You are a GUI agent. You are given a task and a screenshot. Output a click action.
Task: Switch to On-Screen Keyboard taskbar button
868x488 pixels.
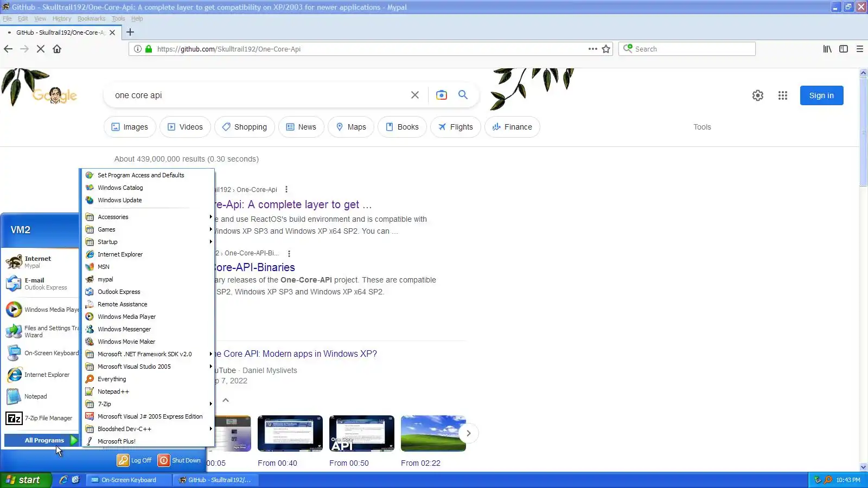point(129,480)
